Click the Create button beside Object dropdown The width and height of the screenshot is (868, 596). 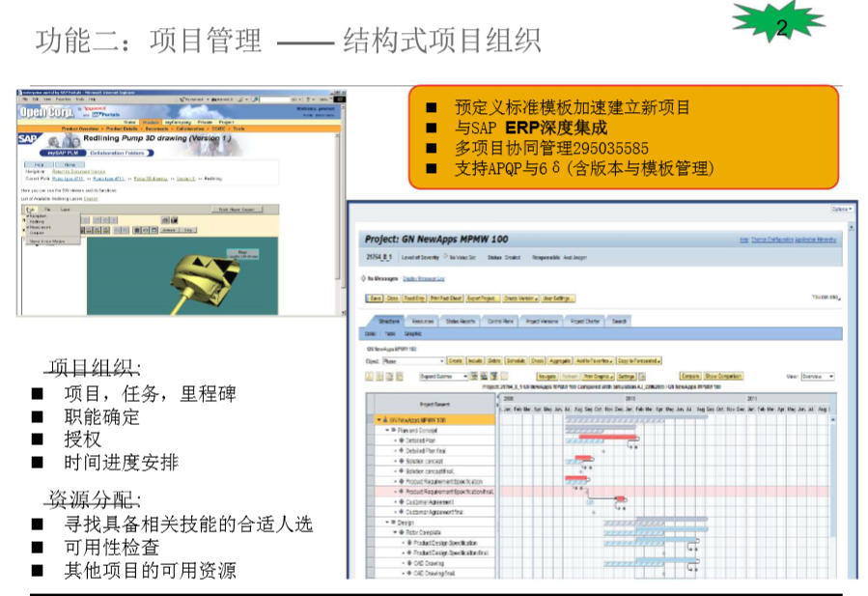coord(455,361)
